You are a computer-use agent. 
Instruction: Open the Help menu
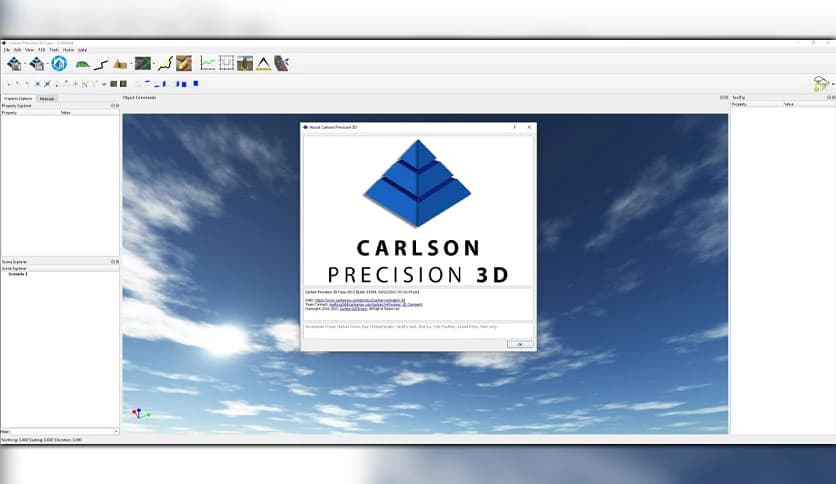tap(83, 50)
